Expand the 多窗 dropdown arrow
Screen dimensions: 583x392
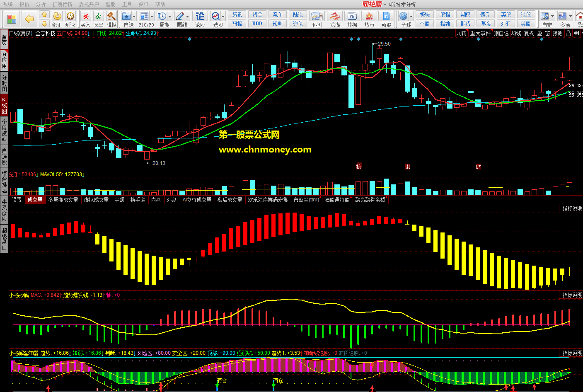click(570, 17)
